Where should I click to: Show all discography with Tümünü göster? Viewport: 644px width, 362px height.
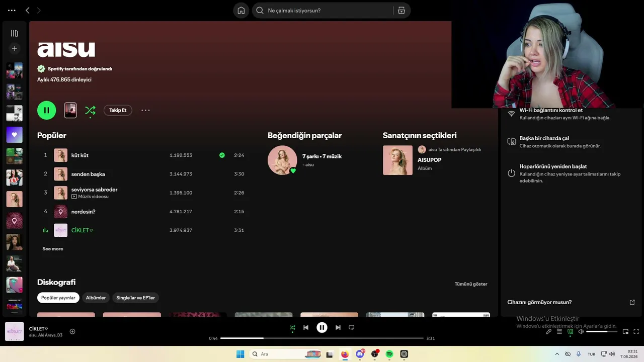pos(471,284)
